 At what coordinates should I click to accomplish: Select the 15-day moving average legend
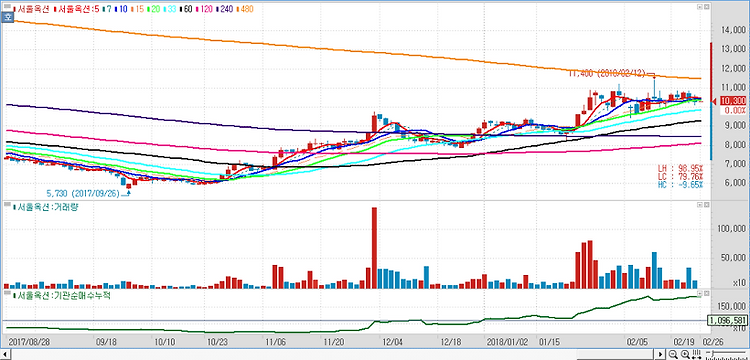138,9
